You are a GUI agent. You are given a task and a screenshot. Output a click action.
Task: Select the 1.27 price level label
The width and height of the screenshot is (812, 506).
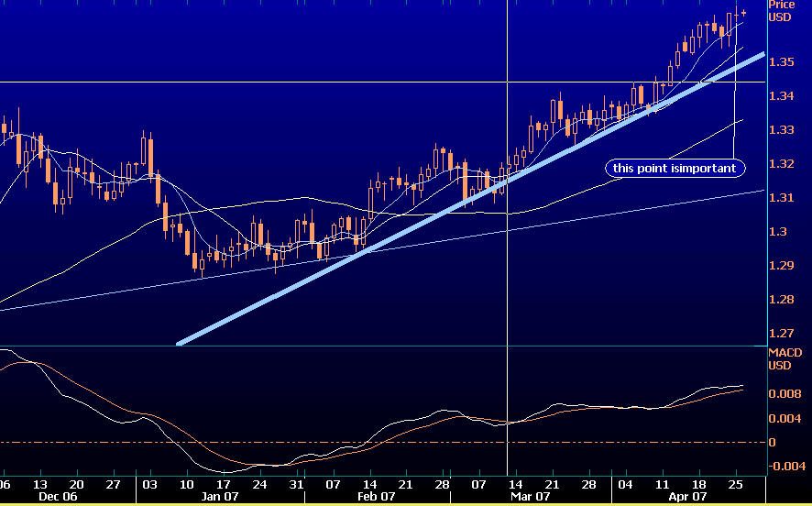782,333
